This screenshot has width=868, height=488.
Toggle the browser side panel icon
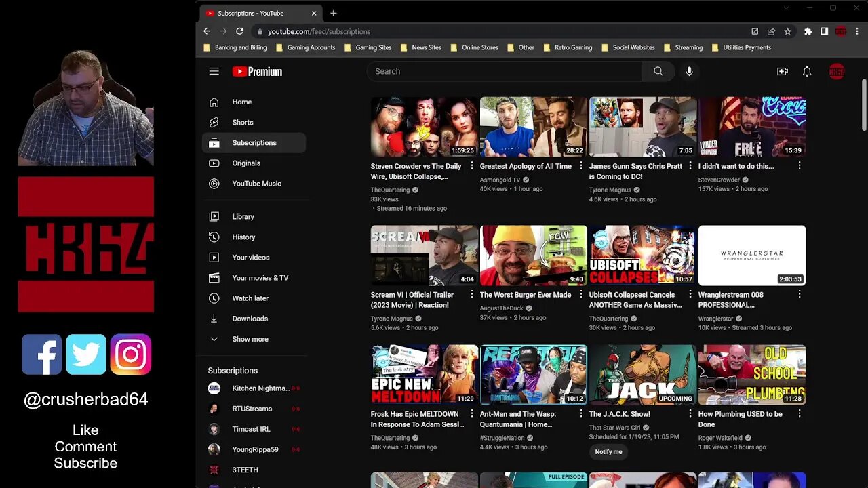pyautogui.click(x=824, y=31)
